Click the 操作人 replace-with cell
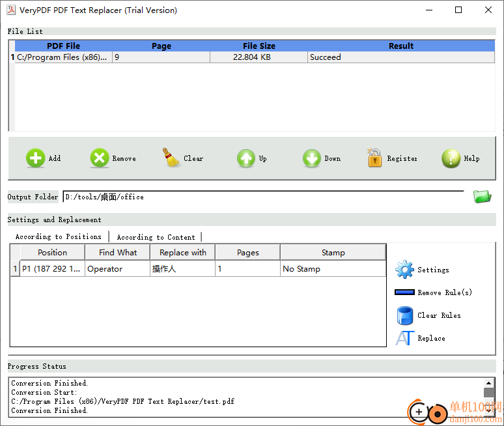 pos(182,269)
